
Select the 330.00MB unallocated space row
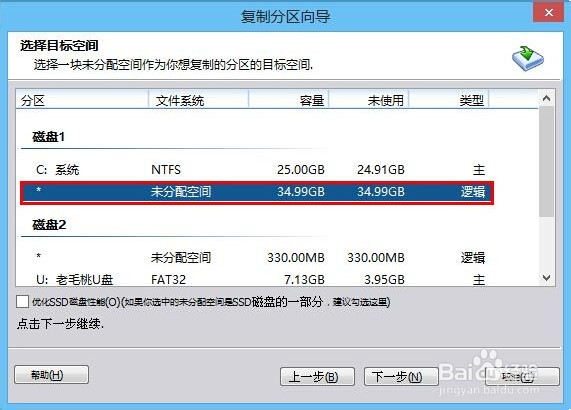(257, 257)
